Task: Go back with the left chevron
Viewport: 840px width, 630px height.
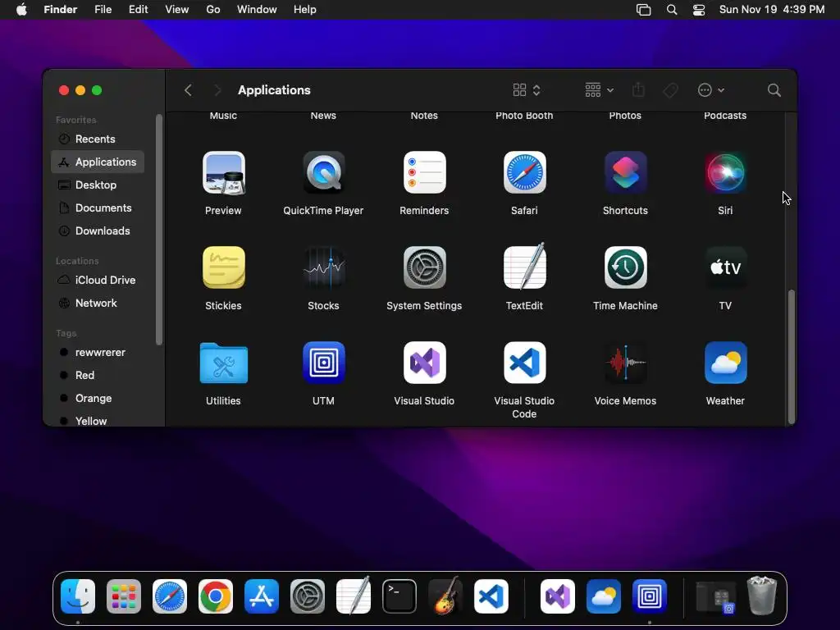Action: pos(188,90)
